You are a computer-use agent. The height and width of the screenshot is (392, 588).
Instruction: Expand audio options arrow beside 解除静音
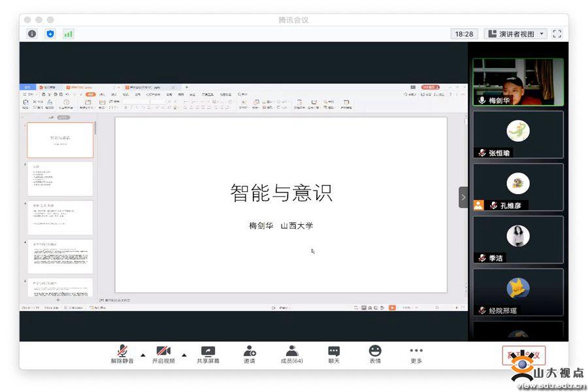click(142, 355)
